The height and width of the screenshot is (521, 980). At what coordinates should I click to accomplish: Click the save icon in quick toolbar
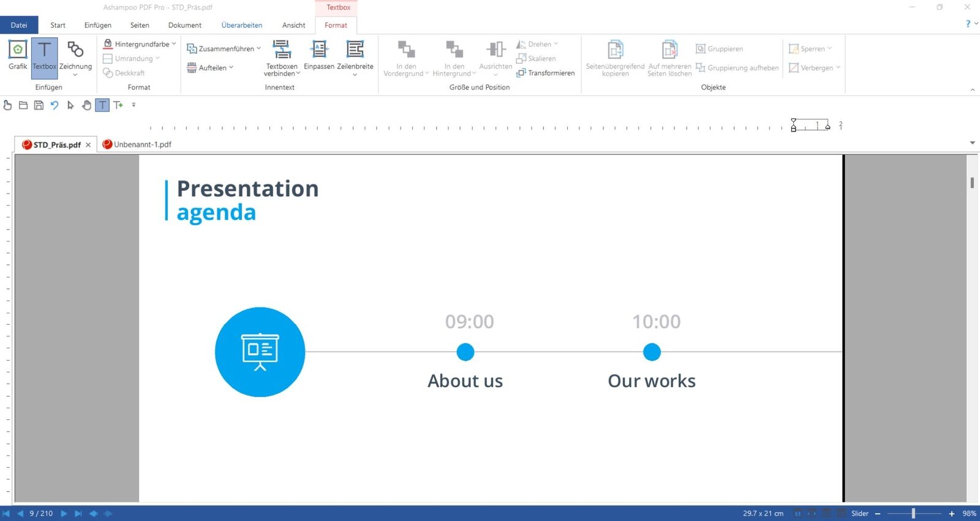click(39, 105)
